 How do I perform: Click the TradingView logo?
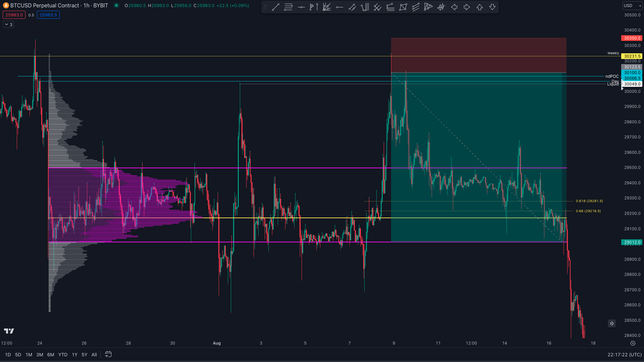pyautogui.click(x=9, y=331)
